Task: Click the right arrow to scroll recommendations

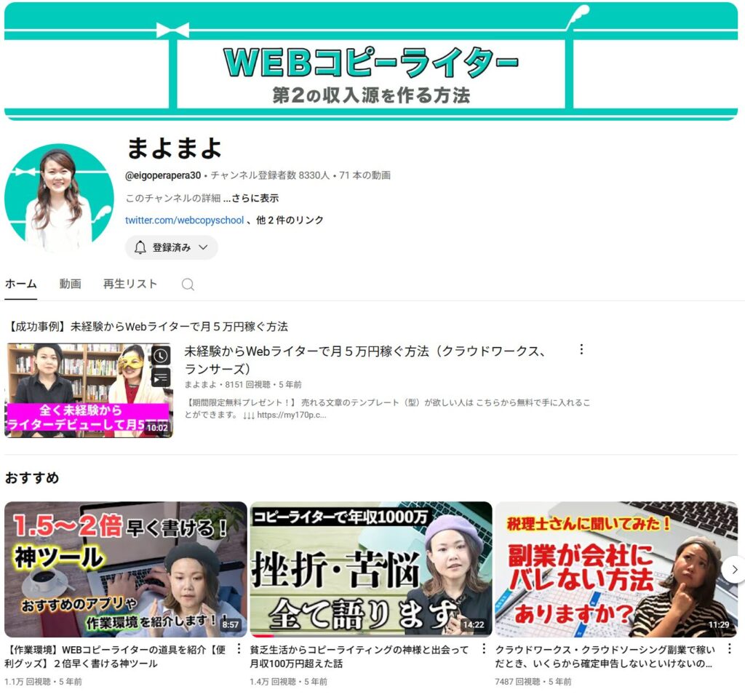Action: (733, 570)
